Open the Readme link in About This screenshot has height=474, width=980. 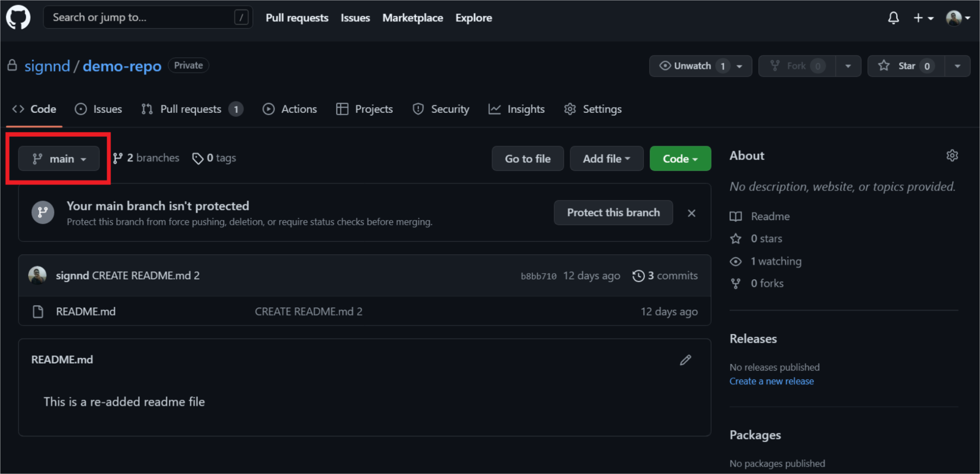coord(760,216)
